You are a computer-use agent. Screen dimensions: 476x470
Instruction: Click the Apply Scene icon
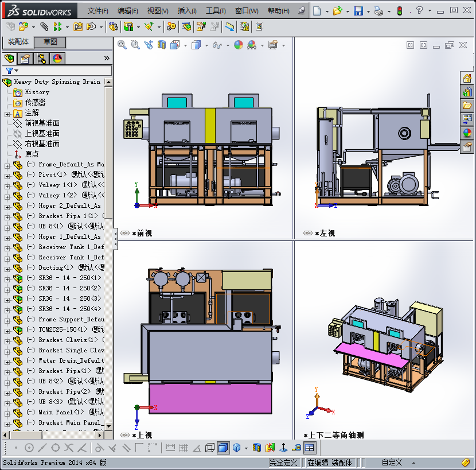(252, 45)
